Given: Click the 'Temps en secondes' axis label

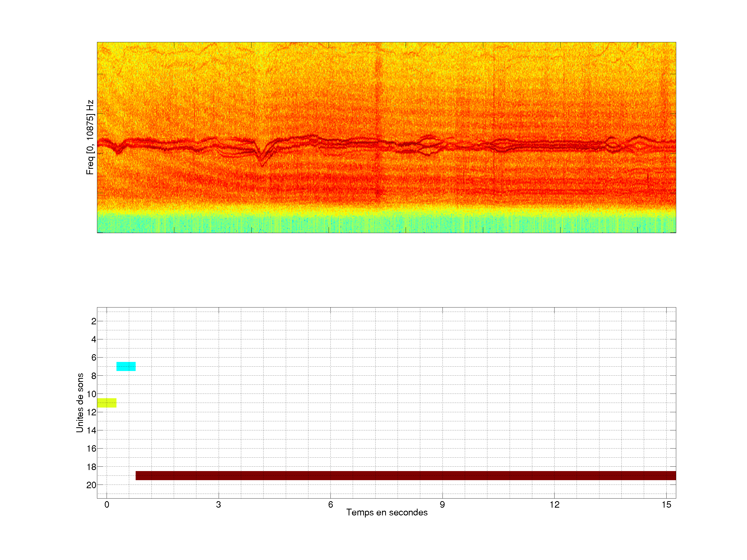Looking at the screenshot, I should (387, 512).
